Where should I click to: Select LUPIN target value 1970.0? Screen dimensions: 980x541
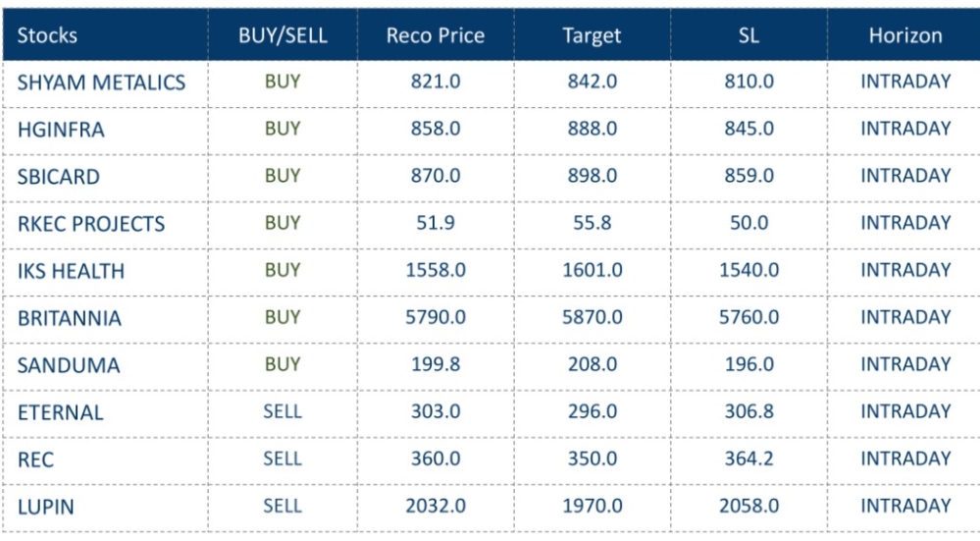tap(592, 506)
